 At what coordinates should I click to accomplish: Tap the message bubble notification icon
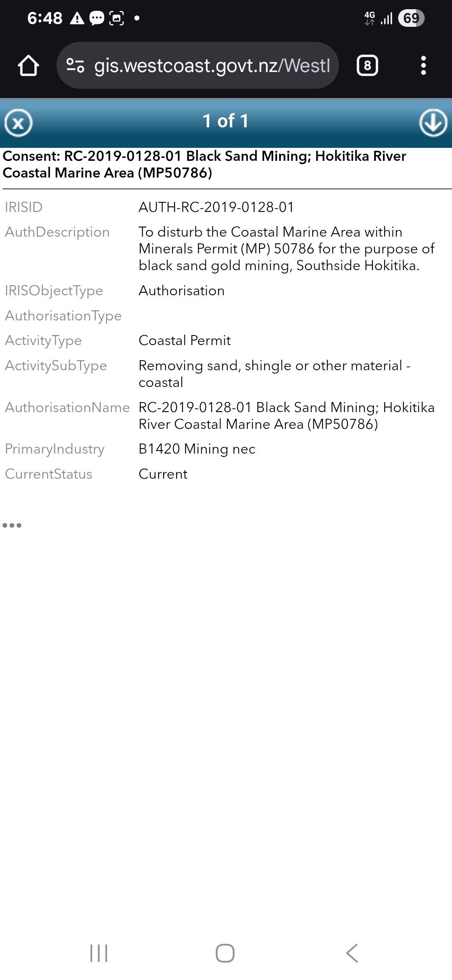tap(97, 18)
